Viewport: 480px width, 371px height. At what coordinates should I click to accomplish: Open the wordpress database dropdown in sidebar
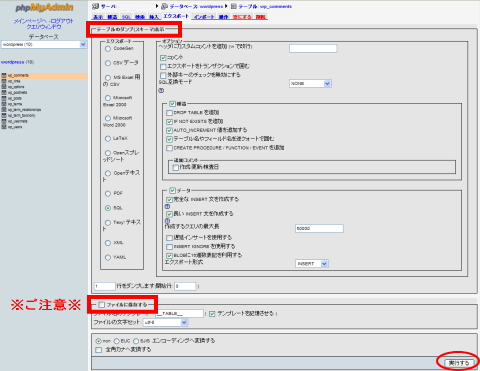tap(44, 44)
